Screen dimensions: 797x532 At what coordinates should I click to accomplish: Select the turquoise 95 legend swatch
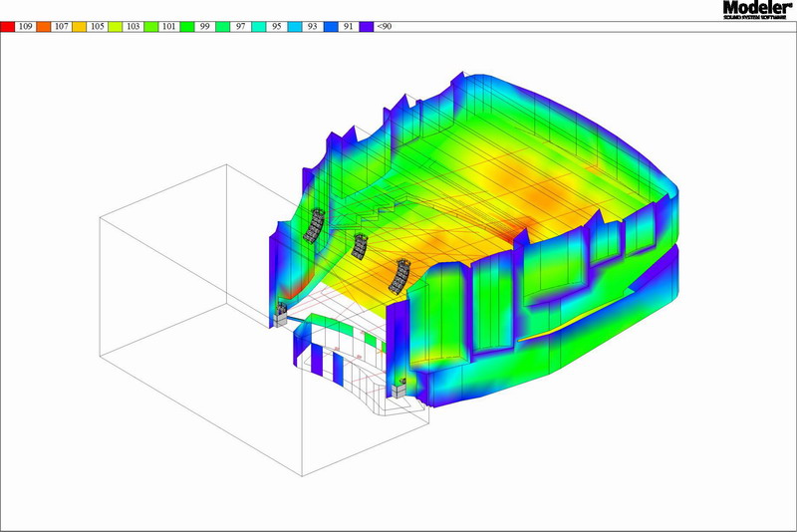coord(259,27)
